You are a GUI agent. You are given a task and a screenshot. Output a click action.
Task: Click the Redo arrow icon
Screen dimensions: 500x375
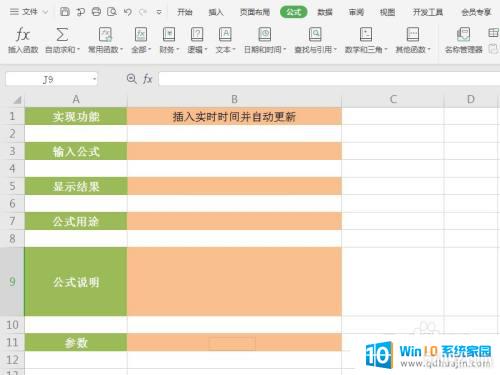coord(143,12)
